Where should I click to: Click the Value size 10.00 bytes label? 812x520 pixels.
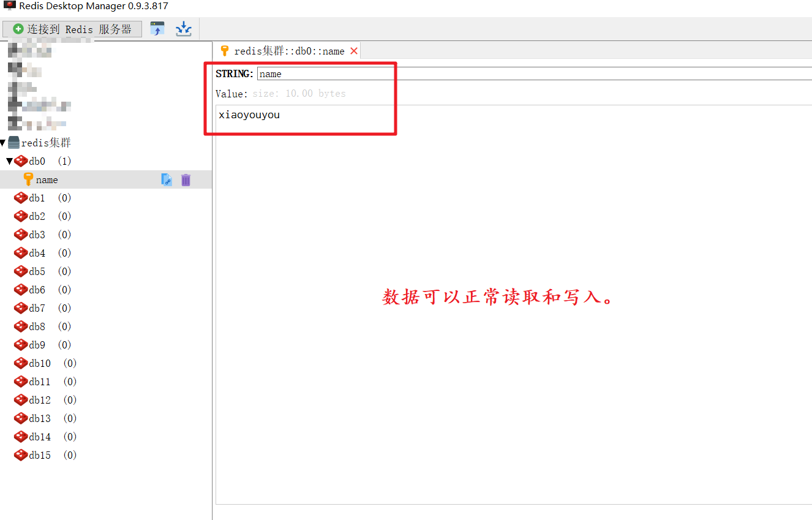(x=280, y=94)
